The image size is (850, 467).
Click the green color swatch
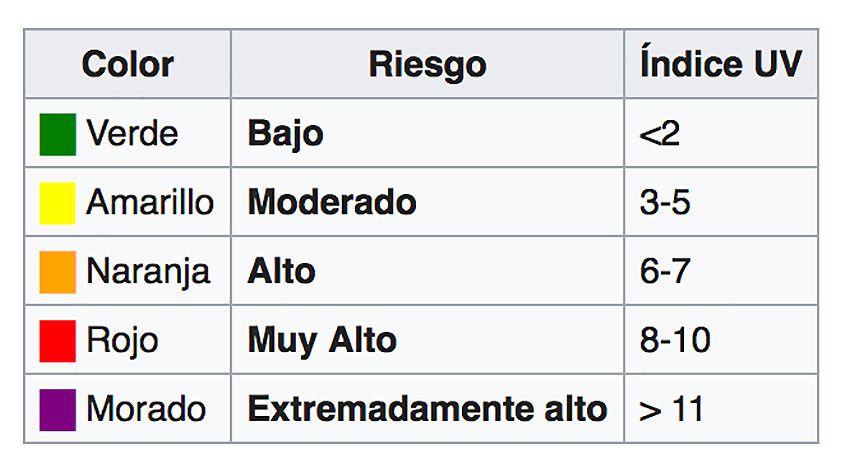tap(57, 135)
